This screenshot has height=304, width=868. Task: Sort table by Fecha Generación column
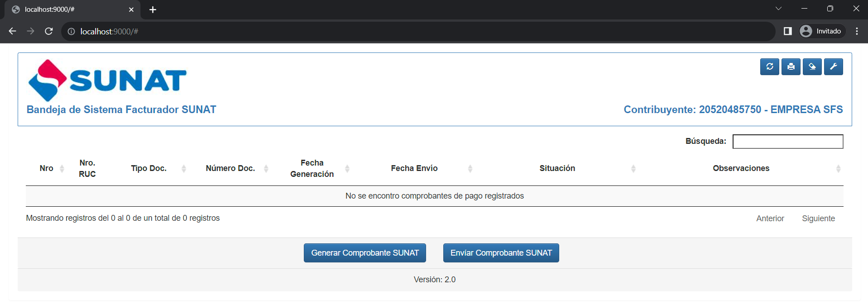pos(312,168)
